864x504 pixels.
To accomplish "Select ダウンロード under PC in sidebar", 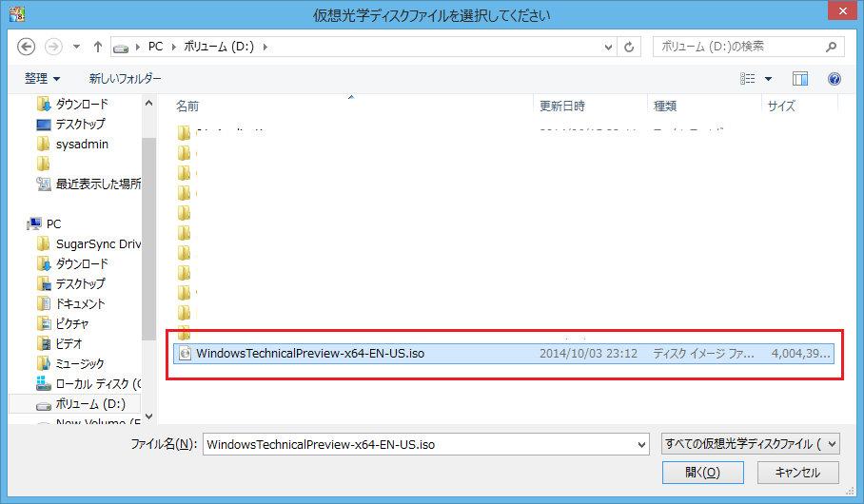I will [x=72, y=263].
